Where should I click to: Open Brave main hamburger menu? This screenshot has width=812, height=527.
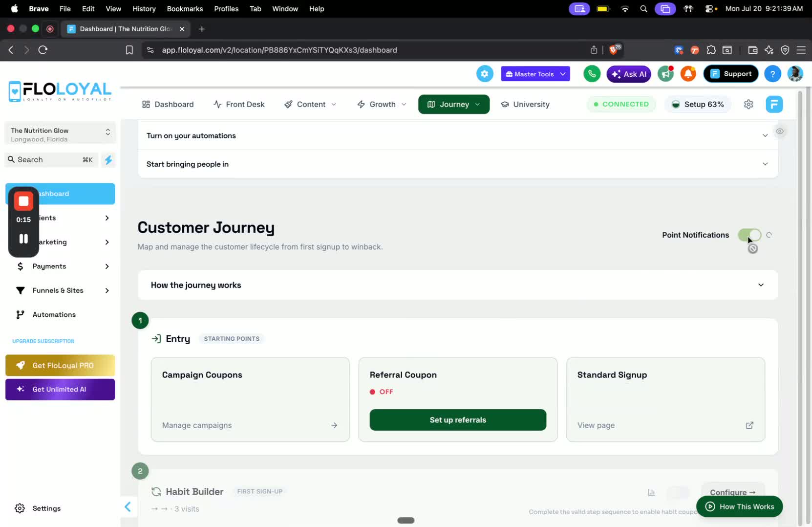[801, 50]
